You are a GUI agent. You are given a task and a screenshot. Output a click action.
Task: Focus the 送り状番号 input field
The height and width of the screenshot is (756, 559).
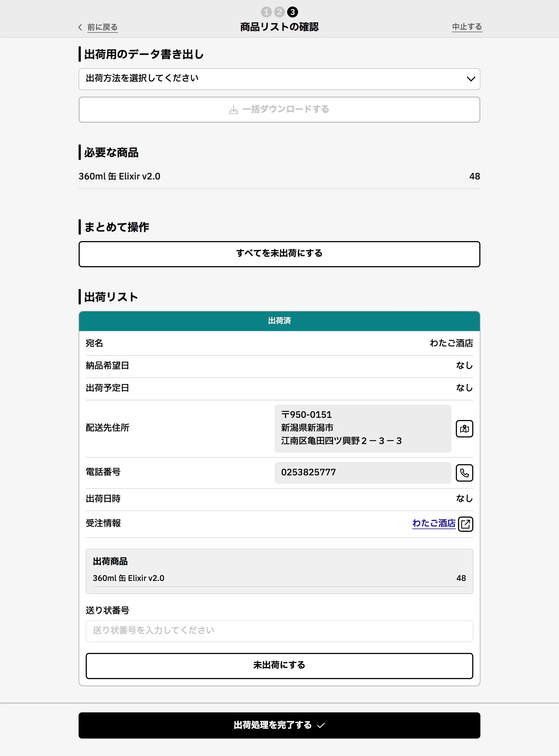tap(279, 631)
